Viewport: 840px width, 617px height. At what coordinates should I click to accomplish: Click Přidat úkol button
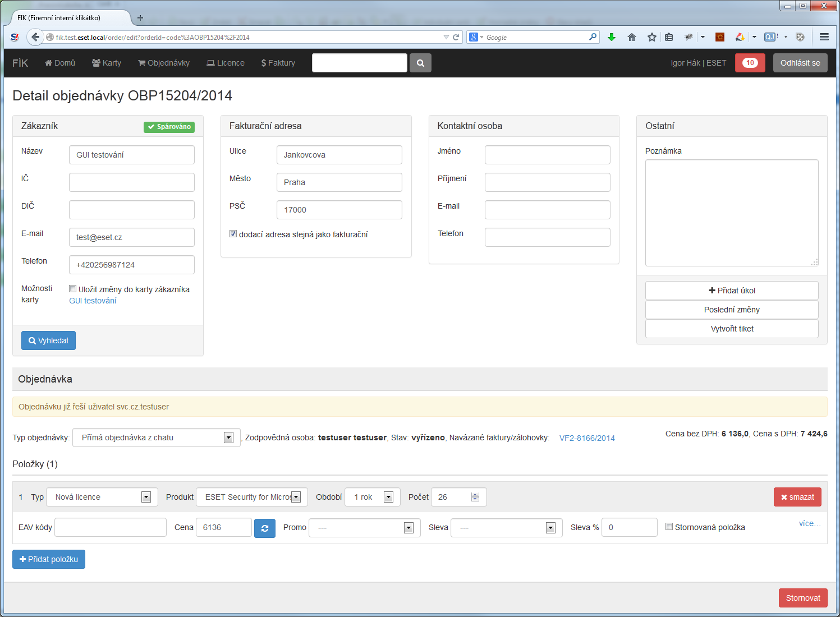click(732, 291)
